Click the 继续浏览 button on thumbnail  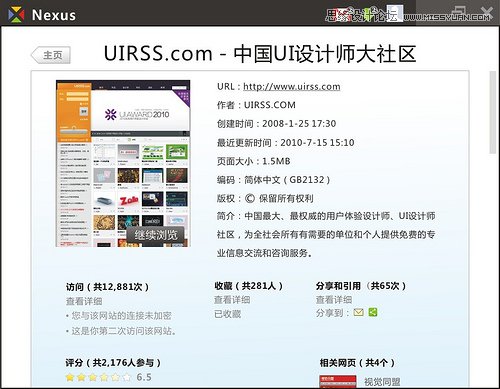coord(156,235)
